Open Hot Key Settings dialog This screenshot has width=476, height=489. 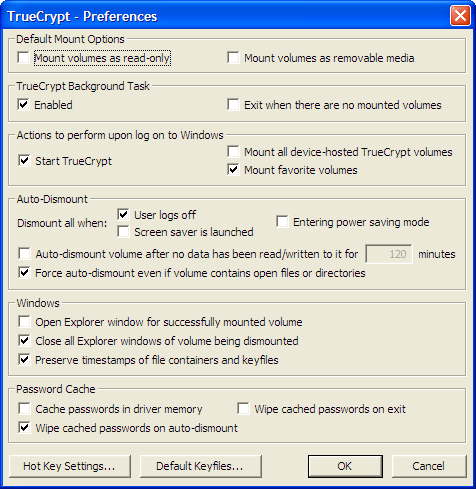70,466
